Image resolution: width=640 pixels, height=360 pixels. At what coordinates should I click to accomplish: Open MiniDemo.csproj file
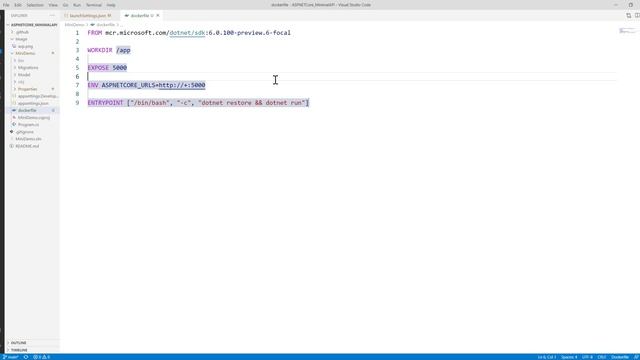point(33,118)
